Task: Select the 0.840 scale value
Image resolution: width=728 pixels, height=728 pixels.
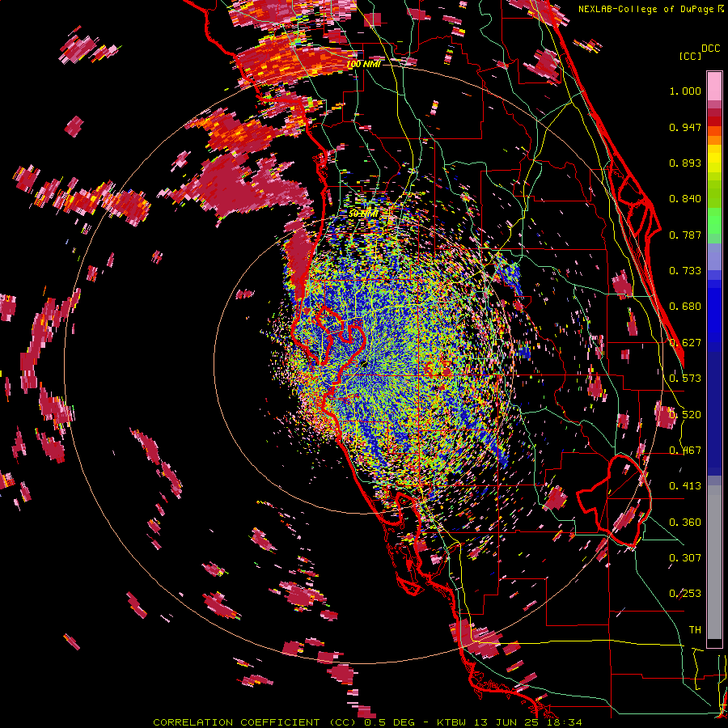Action: click(685, 199)
